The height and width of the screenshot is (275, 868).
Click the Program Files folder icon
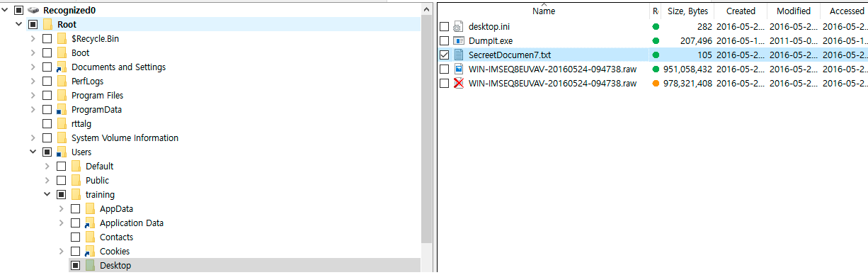(x=62, y=96)
